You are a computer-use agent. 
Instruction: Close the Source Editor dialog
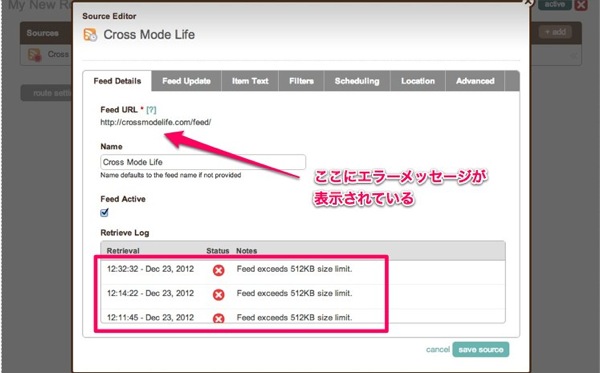pyautogui.click(x=528, y=2)
